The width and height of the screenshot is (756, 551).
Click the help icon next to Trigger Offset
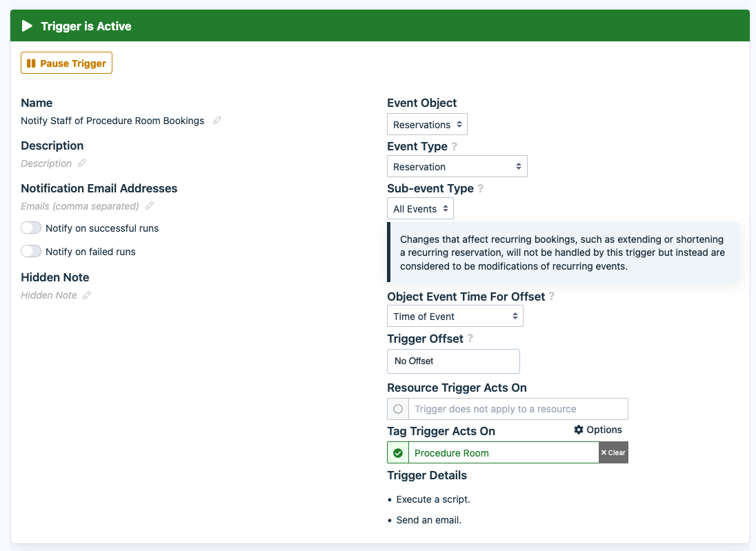point(470,339)
